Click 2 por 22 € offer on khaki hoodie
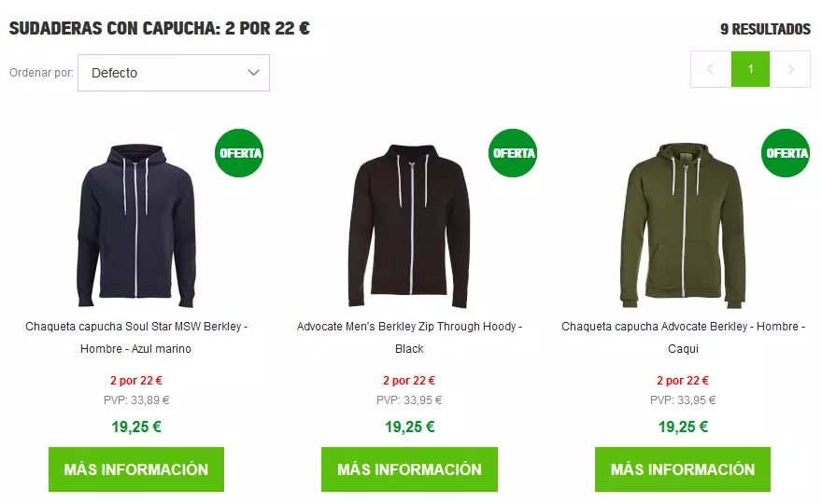The width and height of the screenshot is (822, 504). (683, 381)
